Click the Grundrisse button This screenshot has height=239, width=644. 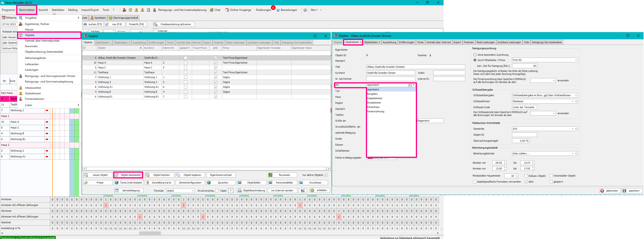313,183
